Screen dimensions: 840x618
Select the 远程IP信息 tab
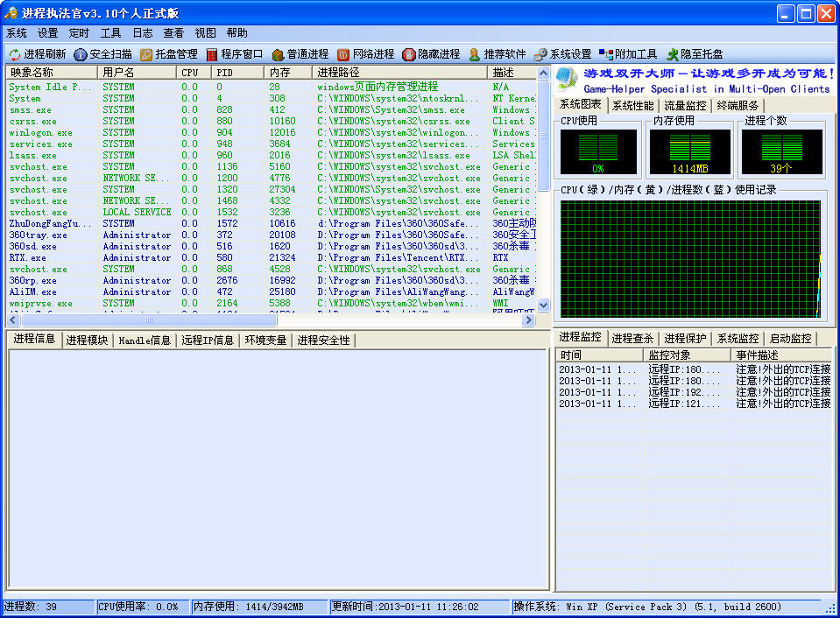(x=208, y=340)
